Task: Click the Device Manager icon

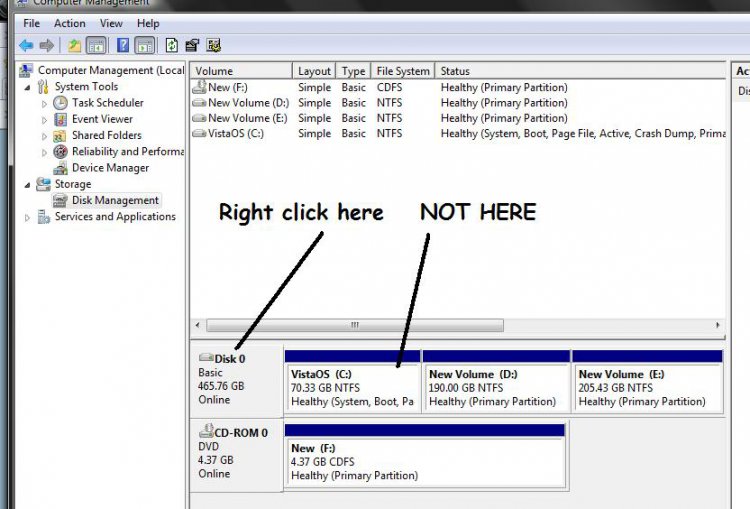Action: click(60, 168)
